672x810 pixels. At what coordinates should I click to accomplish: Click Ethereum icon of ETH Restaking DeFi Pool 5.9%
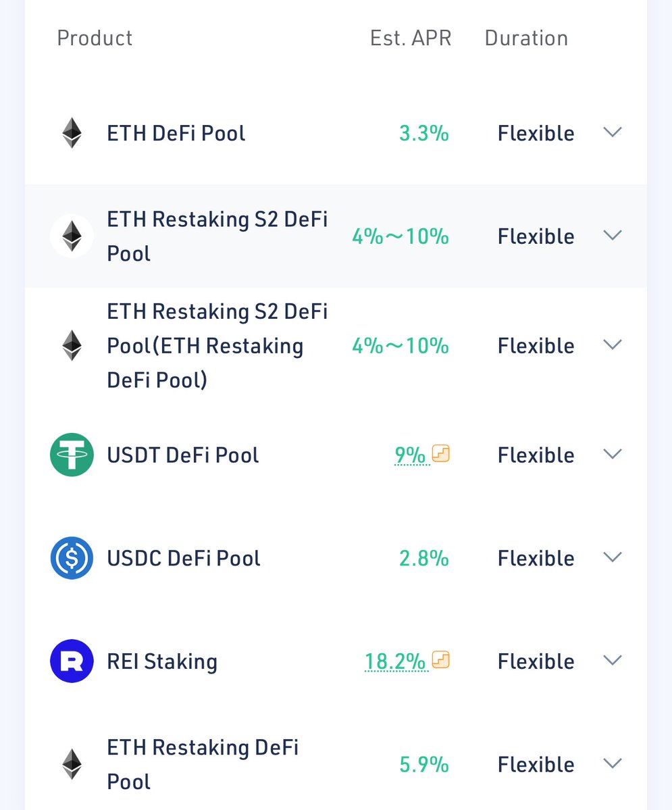(x=72, y=764)
